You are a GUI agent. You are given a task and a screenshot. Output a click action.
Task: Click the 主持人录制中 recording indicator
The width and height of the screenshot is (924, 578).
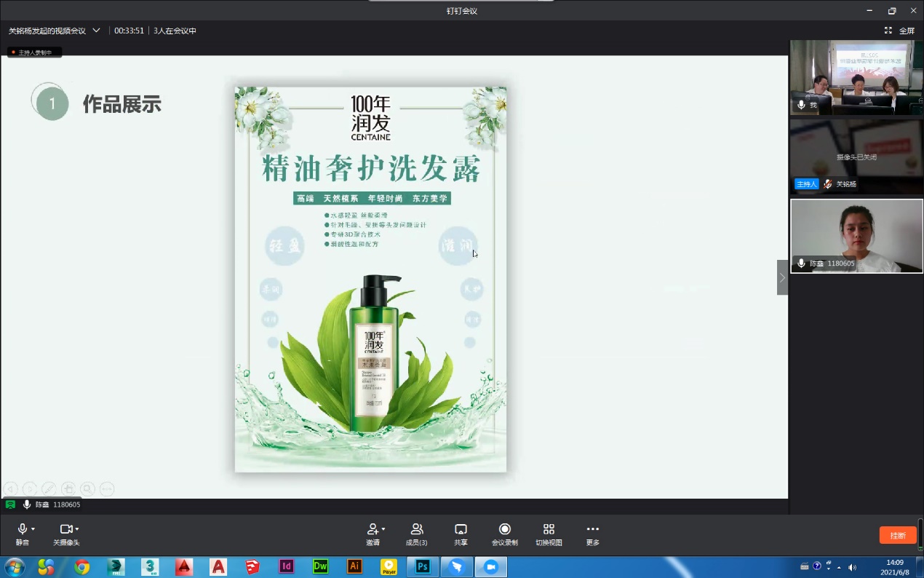(x=34, y=52)
